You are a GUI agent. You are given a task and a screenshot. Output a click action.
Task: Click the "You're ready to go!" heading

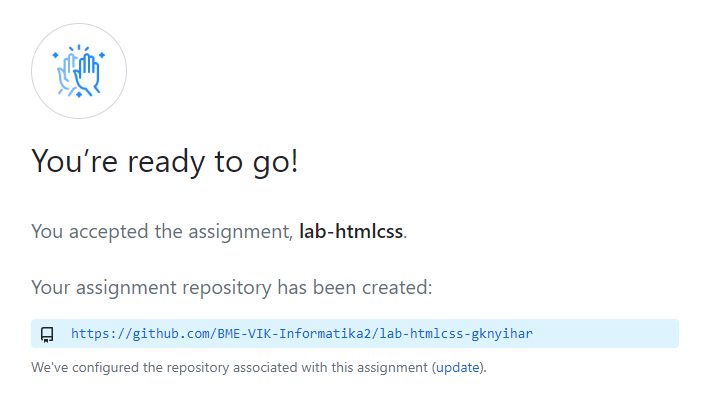click(x=165, y=161)
